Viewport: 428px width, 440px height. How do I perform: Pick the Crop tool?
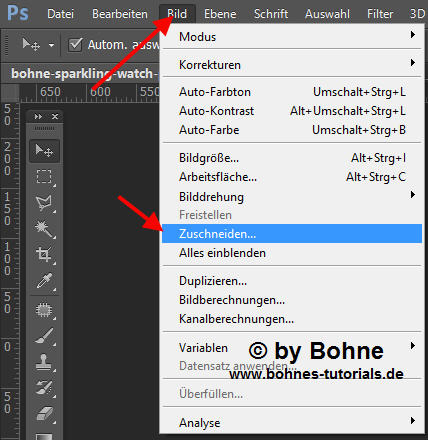[x=44, y=254]
